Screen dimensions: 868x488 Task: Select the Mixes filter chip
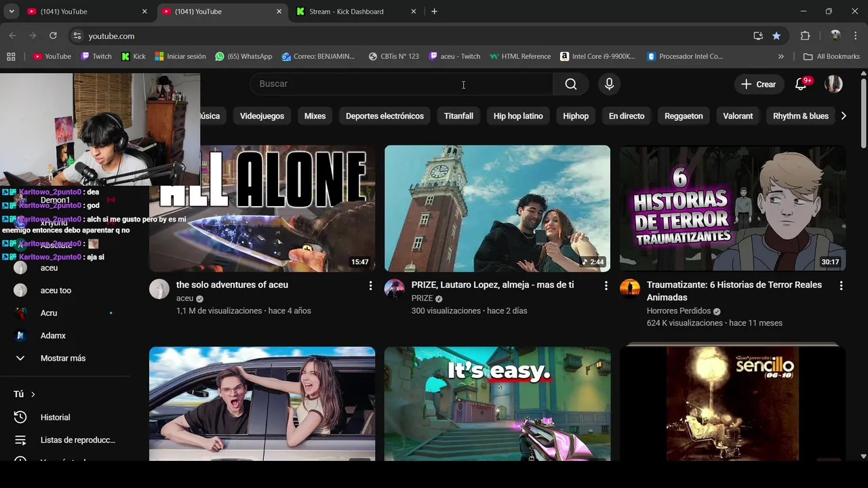315,116
